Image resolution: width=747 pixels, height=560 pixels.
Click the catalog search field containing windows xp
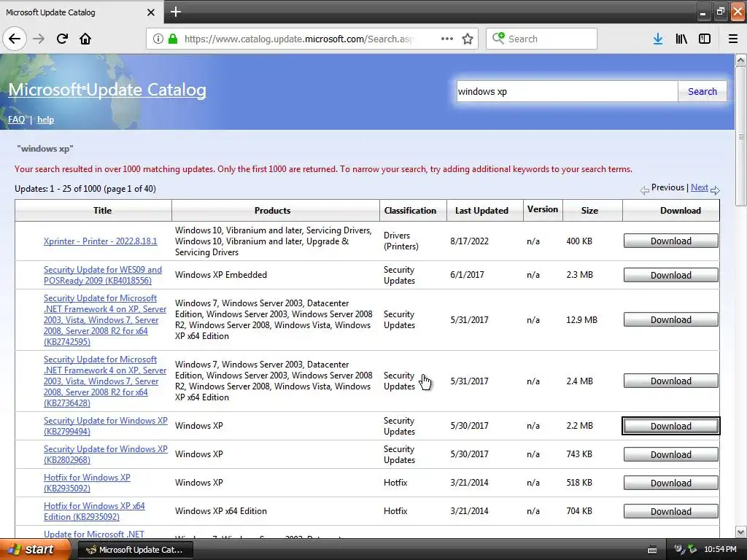(567, 91)
